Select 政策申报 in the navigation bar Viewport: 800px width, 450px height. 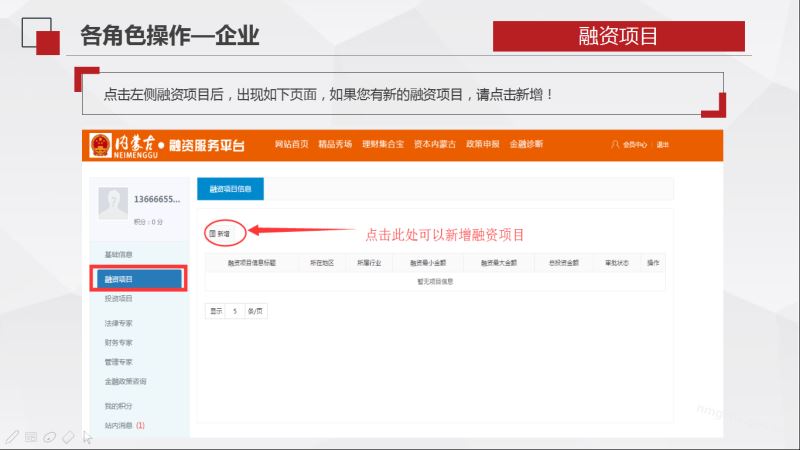[482, 145]
